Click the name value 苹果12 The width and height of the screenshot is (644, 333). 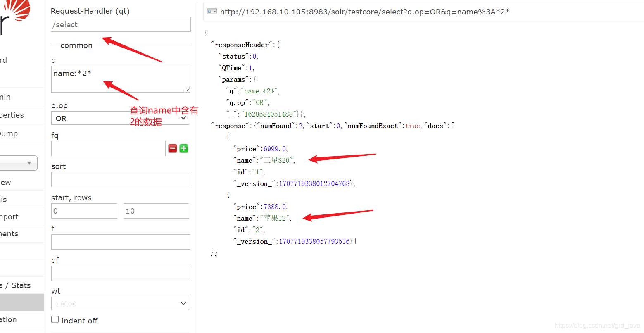point(274,218)
